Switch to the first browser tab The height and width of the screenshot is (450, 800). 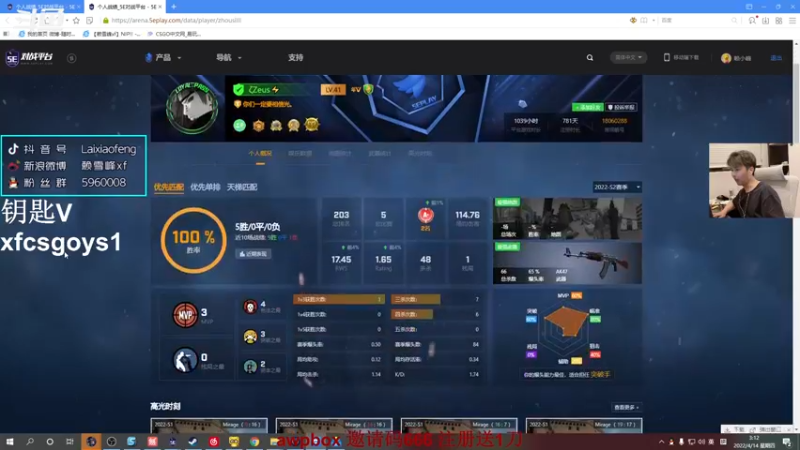(x=42, y=7)
